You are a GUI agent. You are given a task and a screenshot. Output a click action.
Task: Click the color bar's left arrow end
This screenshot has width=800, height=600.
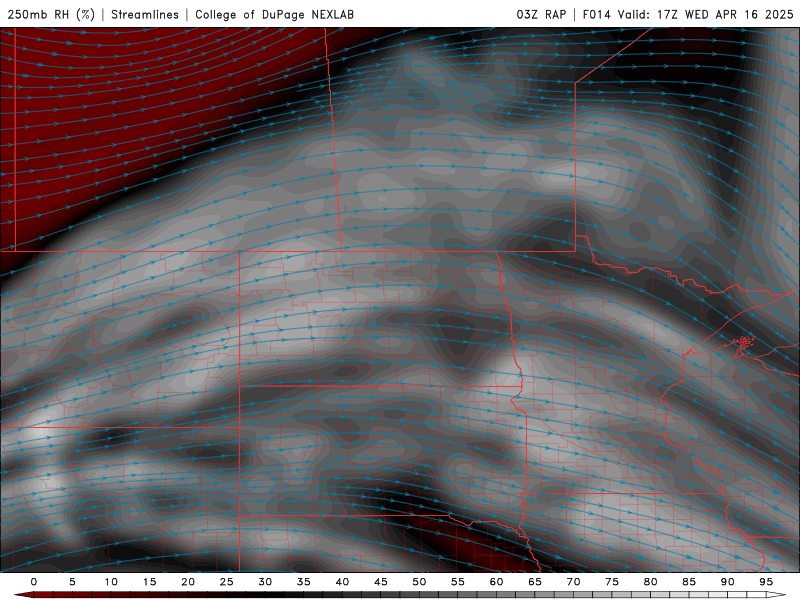coord(23,595)
